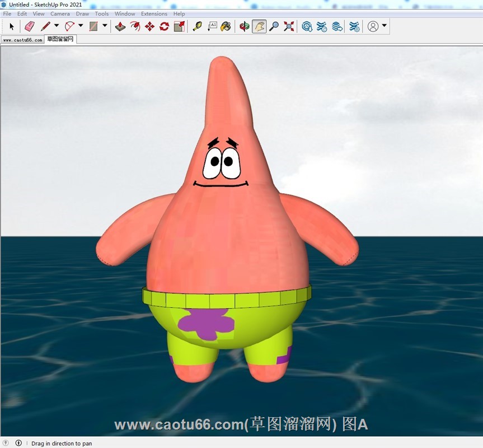Click the geolocation status bar icon

tap(6, 443)
